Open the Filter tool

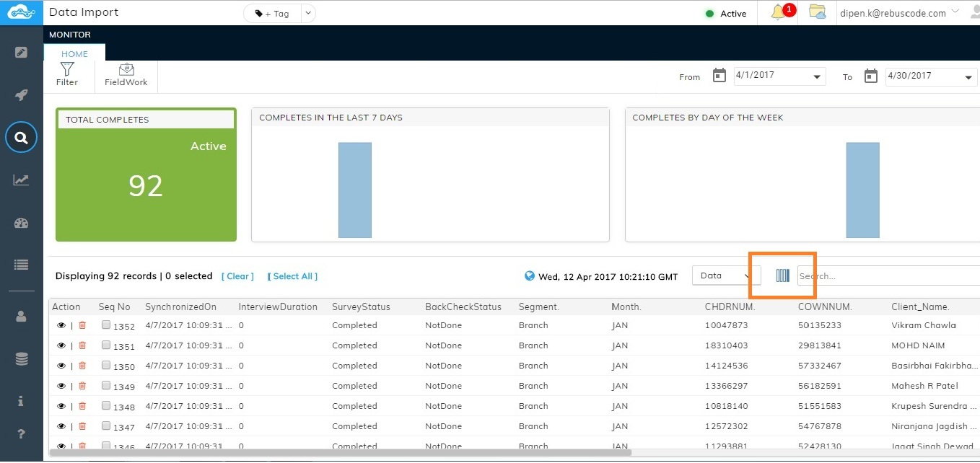tap(67, 74)
